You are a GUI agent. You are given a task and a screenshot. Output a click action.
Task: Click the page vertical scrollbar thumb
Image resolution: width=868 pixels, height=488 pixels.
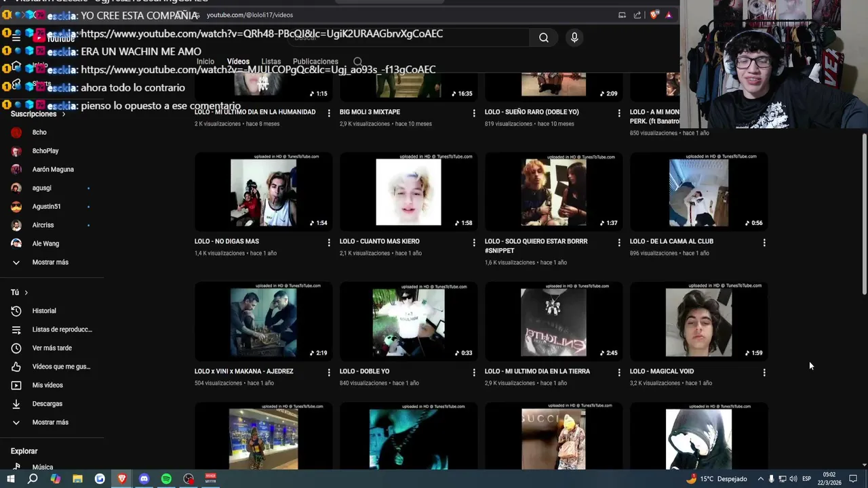coord(864,213)
